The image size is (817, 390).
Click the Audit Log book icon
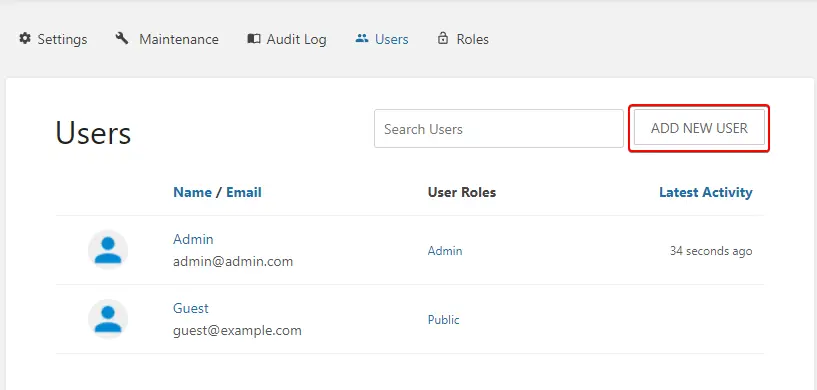(254, 39)
